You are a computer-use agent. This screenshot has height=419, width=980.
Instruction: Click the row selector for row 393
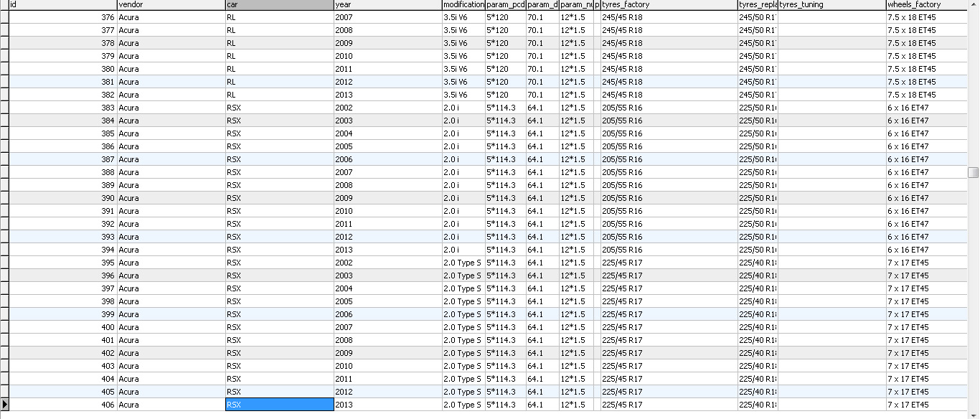coord(4,237)
